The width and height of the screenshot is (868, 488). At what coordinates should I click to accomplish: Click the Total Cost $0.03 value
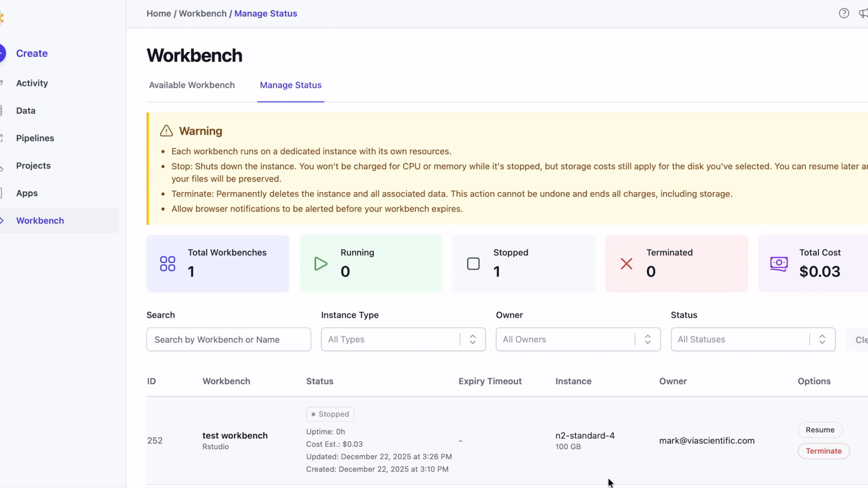click(x=819, y=272)
